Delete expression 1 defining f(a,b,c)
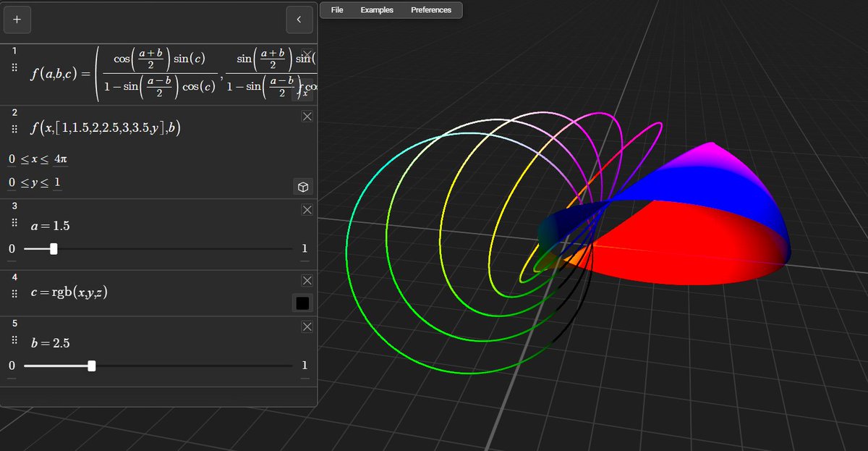 click(307, 55)
